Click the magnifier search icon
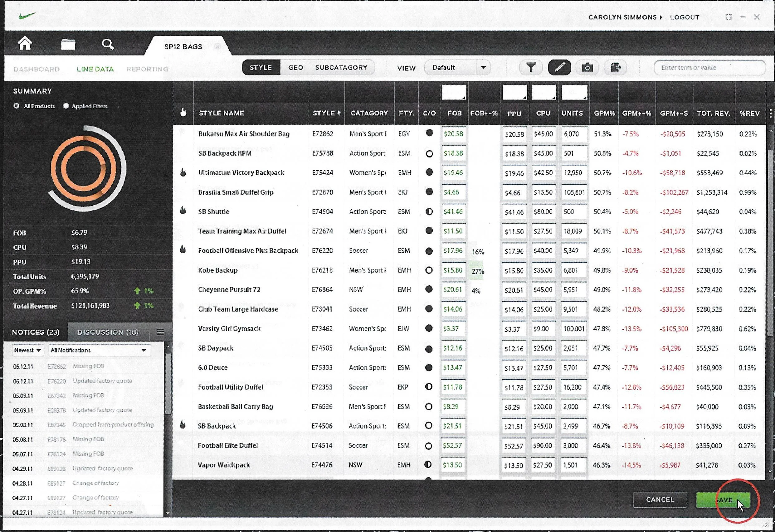The width and height of the screenshot is (775, 532). [108, 44]
